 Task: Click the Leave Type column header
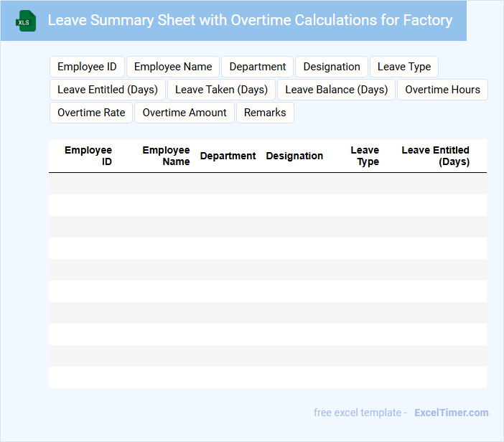365,156
